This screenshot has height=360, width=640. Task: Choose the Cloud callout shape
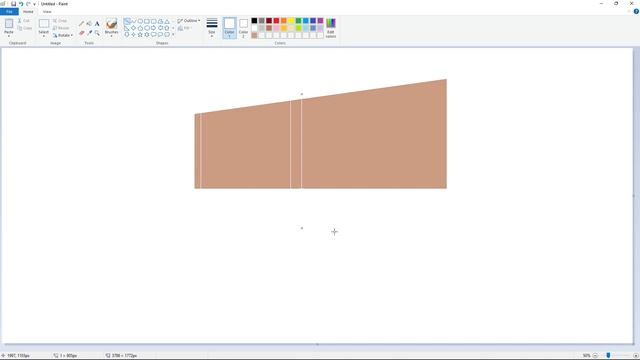click(167, 35)
